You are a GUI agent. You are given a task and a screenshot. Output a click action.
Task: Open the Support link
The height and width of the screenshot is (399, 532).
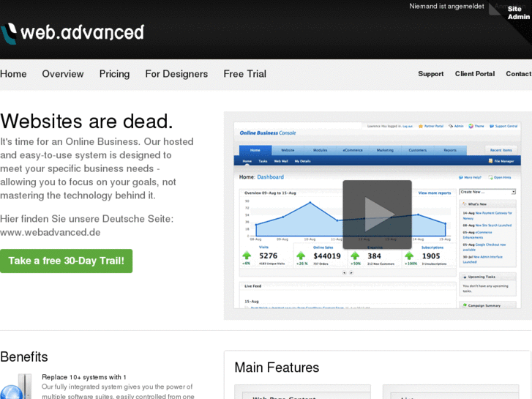(430, 74)
